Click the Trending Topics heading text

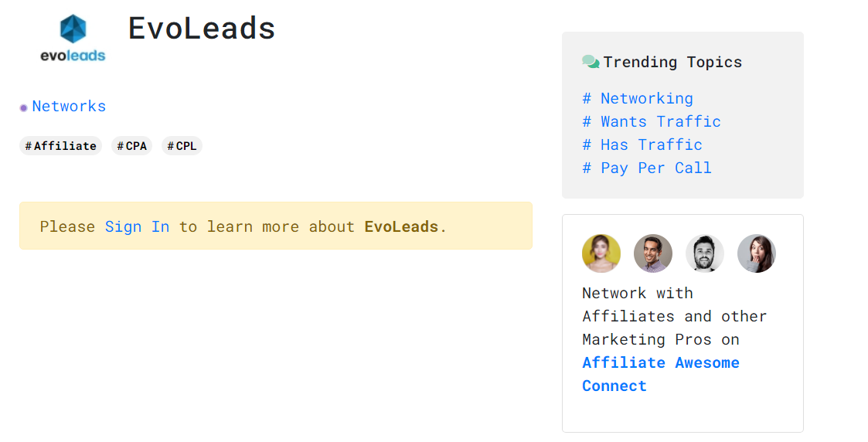pos(672,62)
